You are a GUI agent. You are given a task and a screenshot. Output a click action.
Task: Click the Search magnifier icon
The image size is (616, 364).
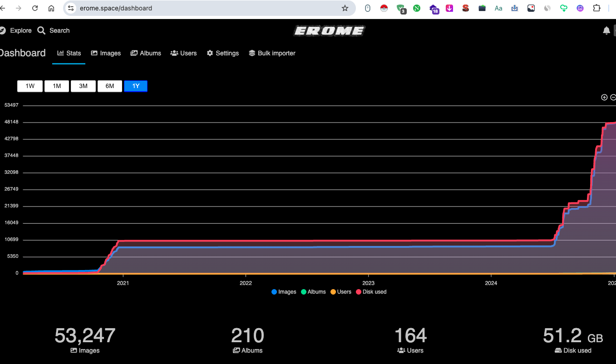coord(41,30)
